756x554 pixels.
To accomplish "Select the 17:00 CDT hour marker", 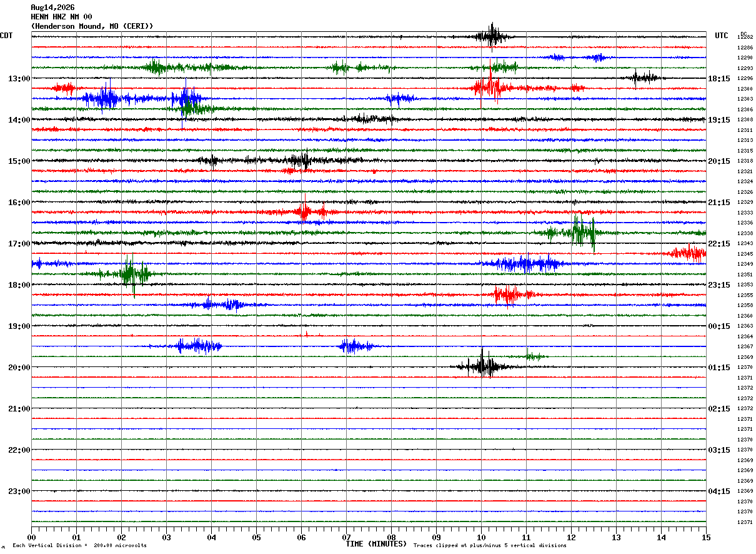I will pyautogui.click(x=19, y=244).
